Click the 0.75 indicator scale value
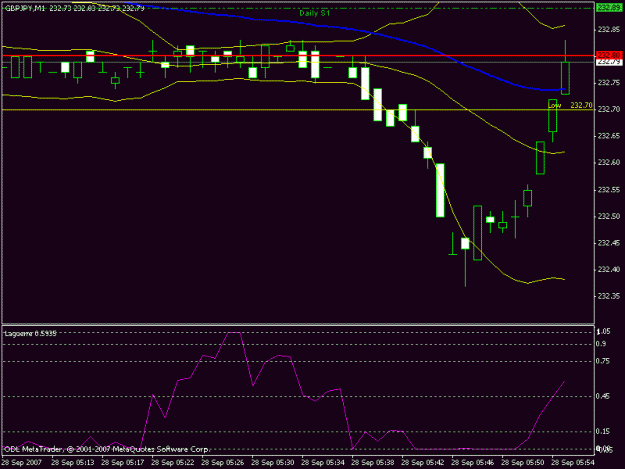Image resolution: width=625 pixels, height=469 pixels. pyautogui.click(x=603, y=361)
